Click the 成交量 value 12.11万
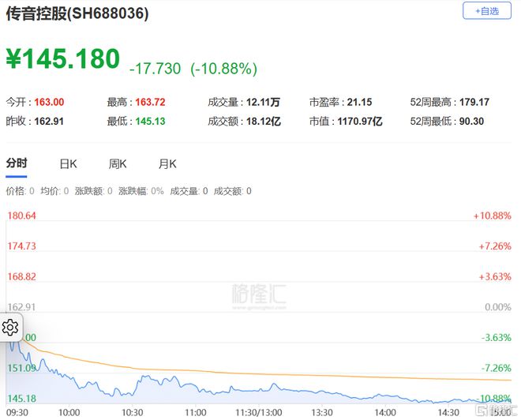521x420 pixels. [x=263, y=102]
